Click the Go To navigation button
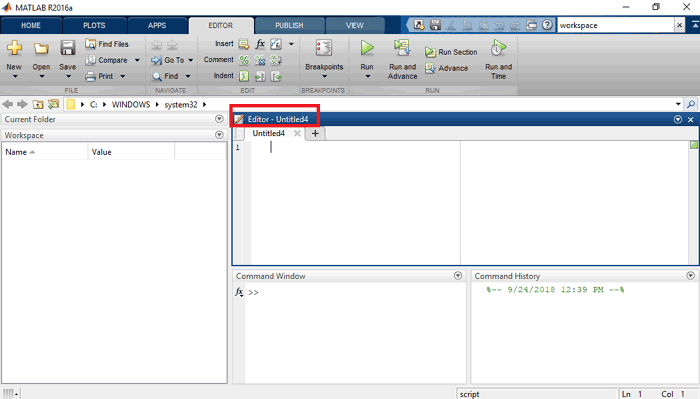This screenshot has height=399, width=700. 167,60
